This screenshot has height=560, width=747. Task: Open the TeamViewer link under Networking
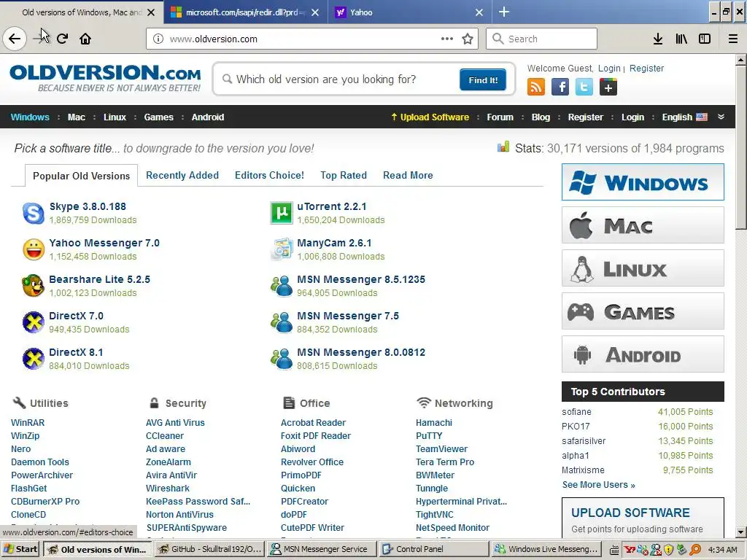point(441,448)
